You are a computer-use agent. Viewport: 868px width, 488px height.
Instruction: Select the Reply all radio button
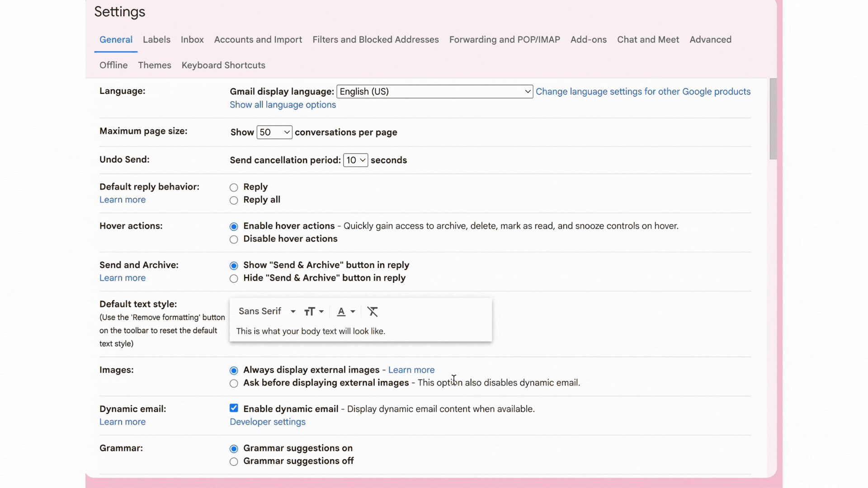(x=234, y=201)
